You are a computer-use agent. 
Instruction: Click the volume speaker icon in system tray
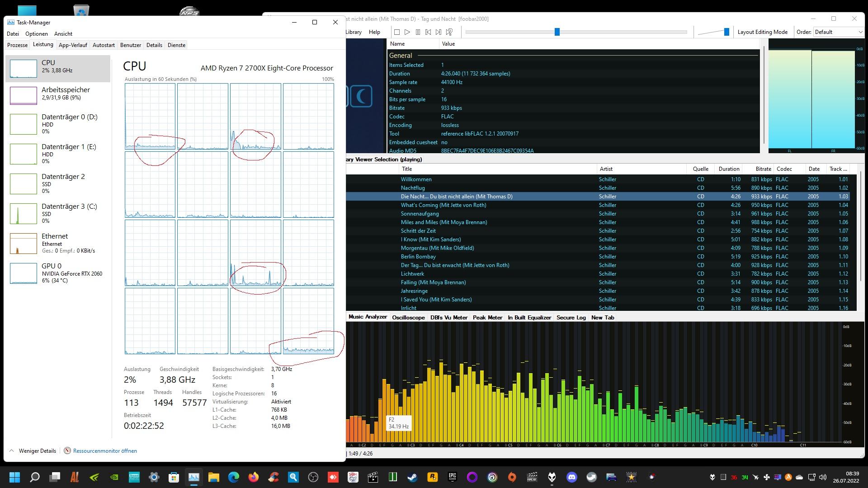tap(822, 477)
